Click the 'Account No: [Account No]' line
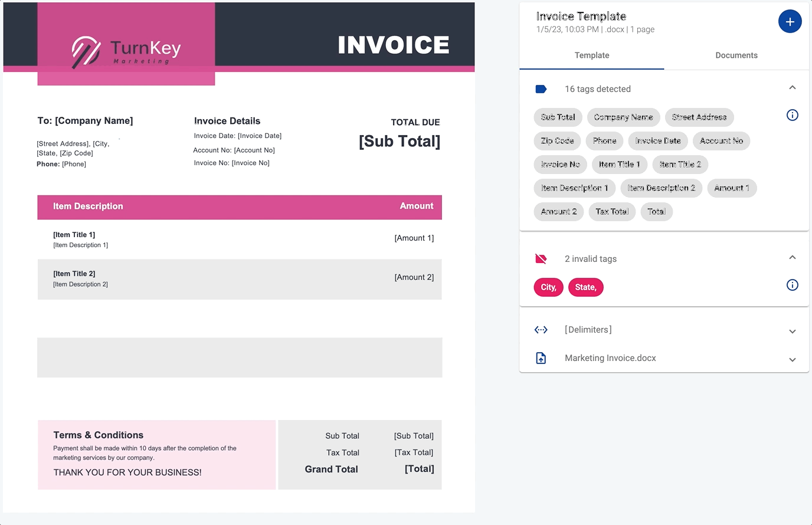 click(234, 150)
